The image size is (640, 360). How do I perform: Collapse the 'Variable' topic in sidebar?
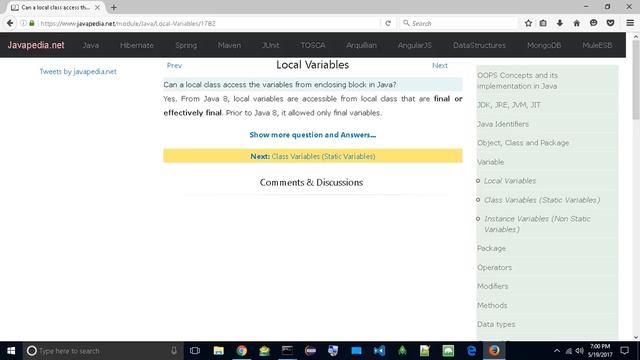(x=490, y=162)
